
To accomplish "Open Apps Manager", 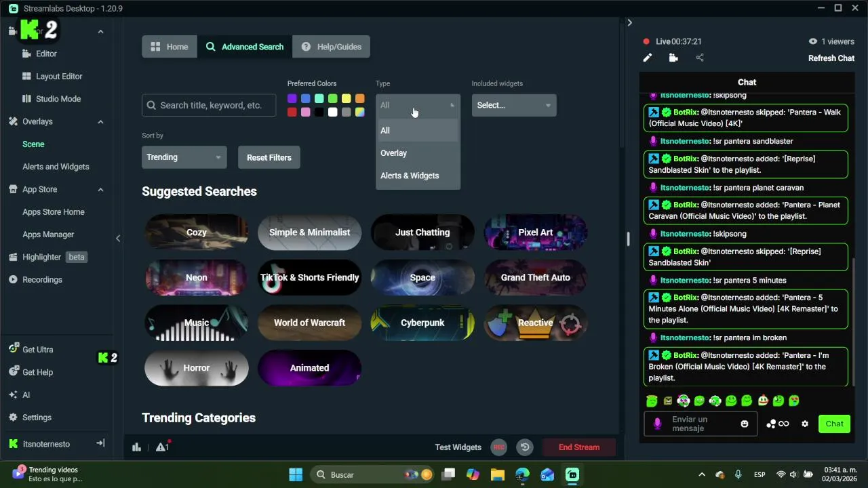I will point(48,235).
